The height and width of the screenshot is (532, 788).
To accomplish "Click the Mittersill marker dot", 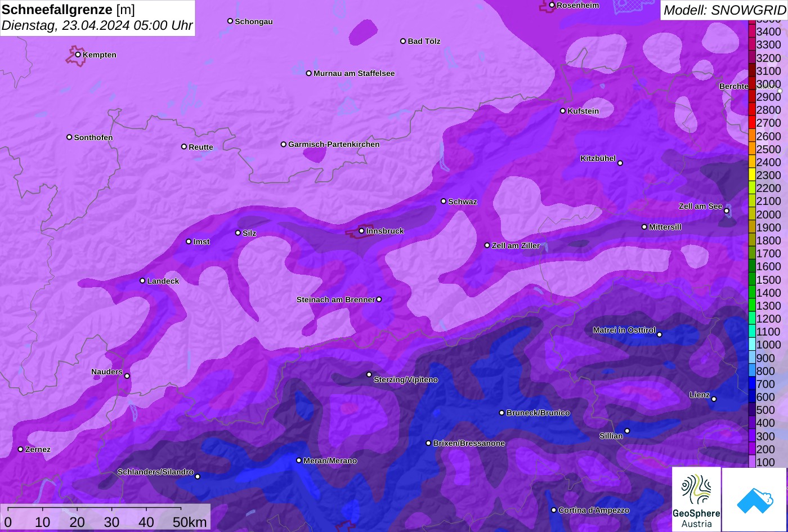I will click(644, 227).
